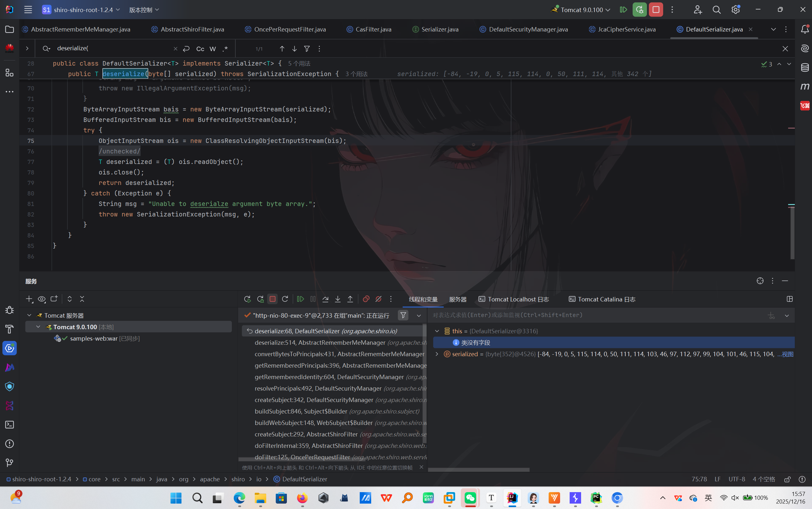Image resolution: width=812 pixels, height=509 pixels.
Task: Toggle Match Case (Cc) in search
Action: coord(200,49)
